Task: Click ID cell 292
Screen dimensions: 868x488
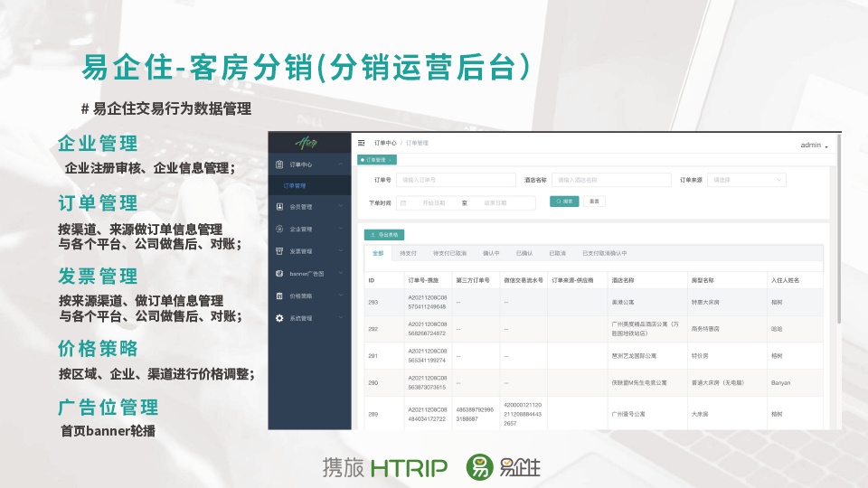Action: 373,329
